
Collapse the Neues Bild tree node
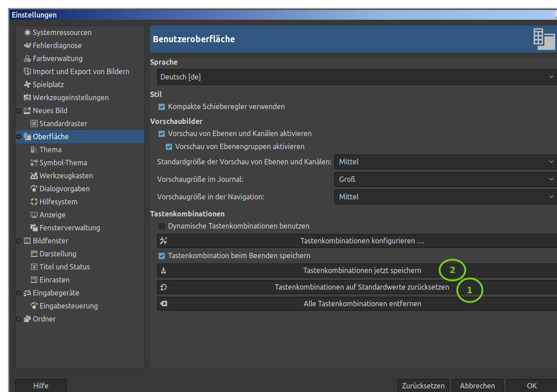[x=19, y=111]
